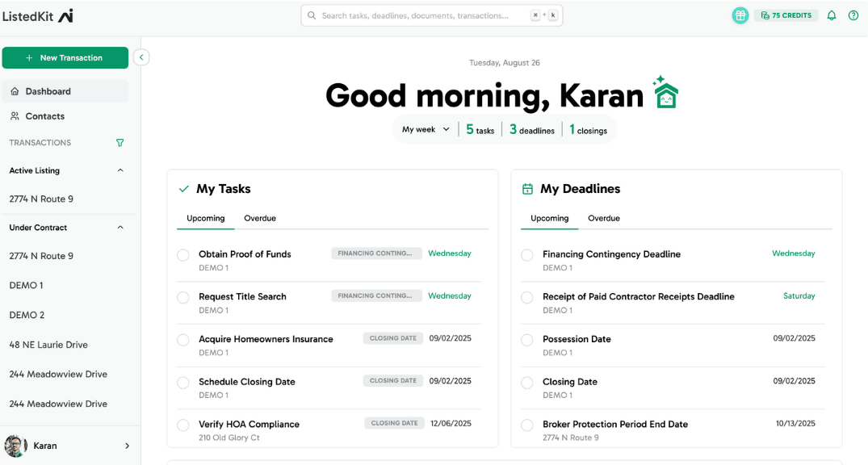
Task: Collapse the Active Listing section
Action: [120, 170]
